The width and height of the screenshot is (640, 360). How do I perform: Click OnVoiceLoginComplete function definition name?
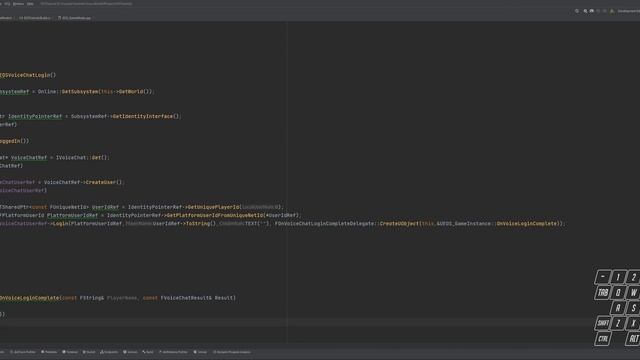click(29, 298)
